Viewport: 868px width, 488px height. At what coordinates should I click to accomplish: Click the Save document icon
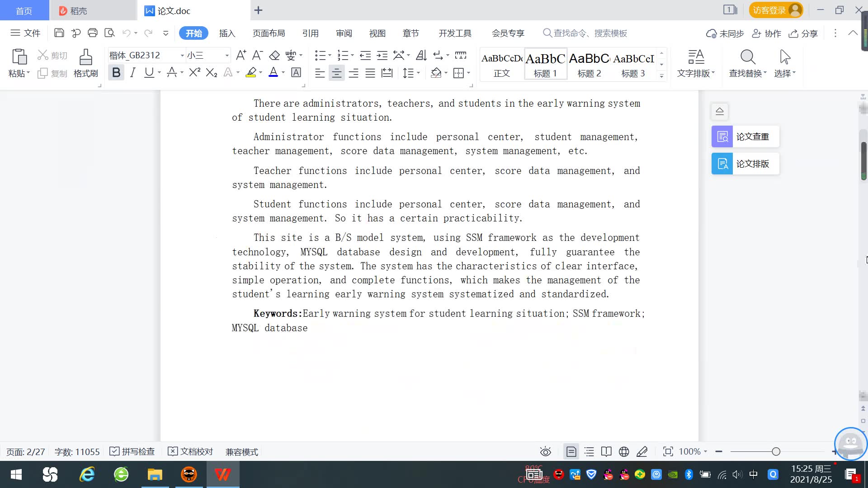pyautogui.click(x=59, y=33)
